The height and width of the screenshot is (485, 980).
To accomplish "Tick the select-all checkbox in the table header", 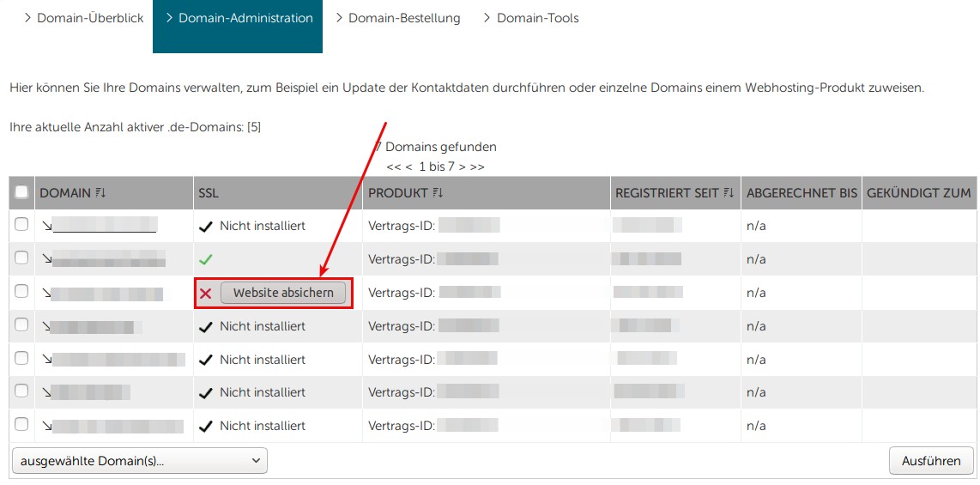I will (x=21, y=192).
